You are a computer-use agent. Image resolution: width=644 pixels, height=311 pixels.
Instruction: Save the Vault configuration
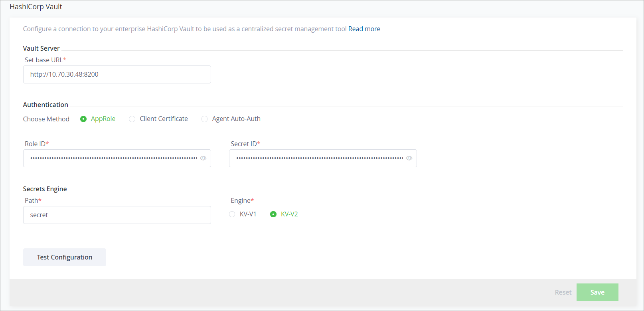click(x=597, y=292)
